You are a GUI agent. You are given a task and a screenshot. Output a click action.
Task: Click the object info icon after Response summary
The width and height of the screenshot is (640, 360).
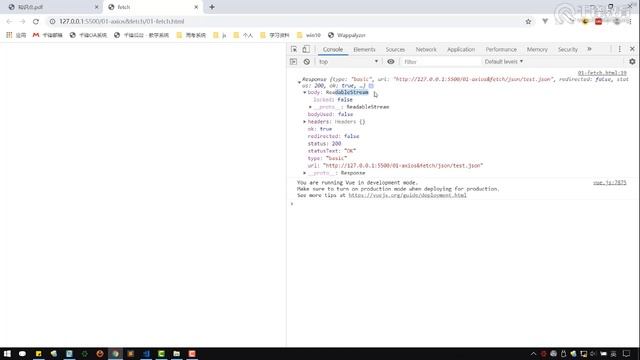point(371,86)
